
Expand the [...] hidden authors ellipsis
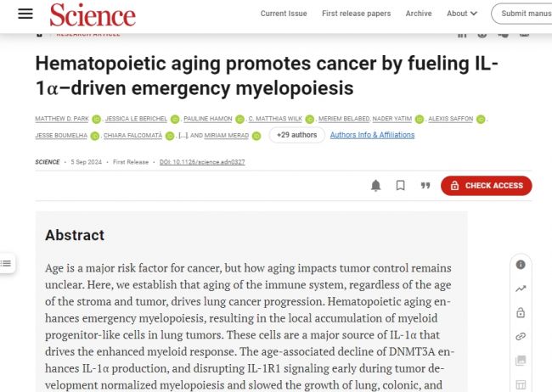pos(183,136)
